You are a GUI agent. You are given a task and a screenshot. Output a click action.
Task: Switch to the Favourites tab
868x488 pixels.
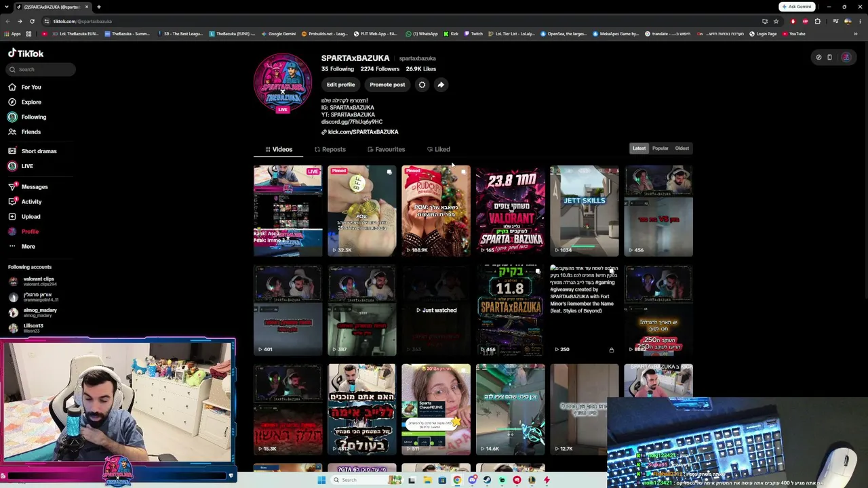(x=386, y=149)
